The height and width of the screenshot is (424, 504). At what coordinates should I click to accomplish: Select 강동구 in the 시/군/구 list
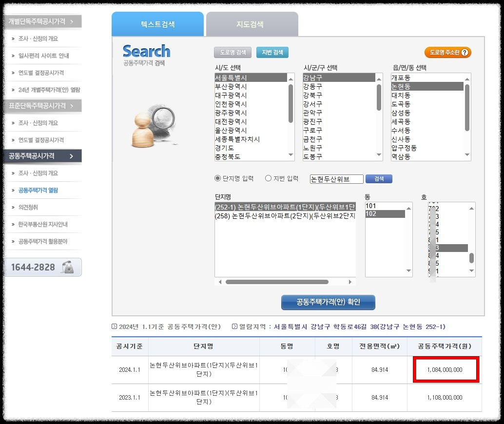coord(315,85)
